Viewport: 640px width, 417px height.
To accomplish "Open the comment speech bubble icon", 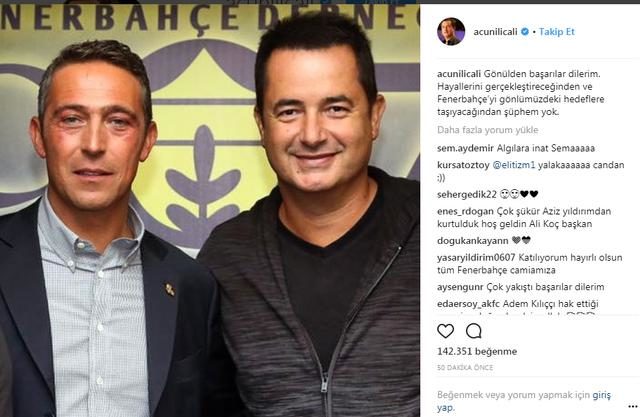I will [473, 331].
